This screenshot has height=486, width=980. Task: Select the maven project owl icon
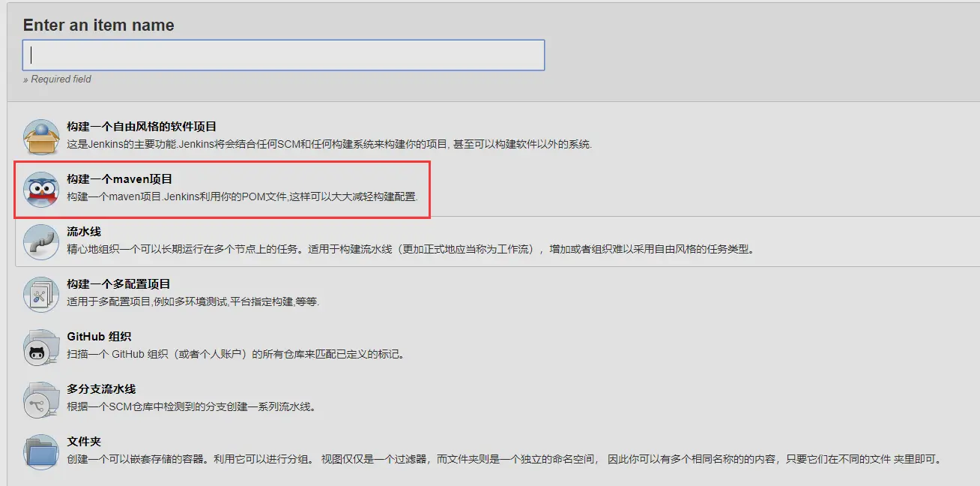coord(41,190)
